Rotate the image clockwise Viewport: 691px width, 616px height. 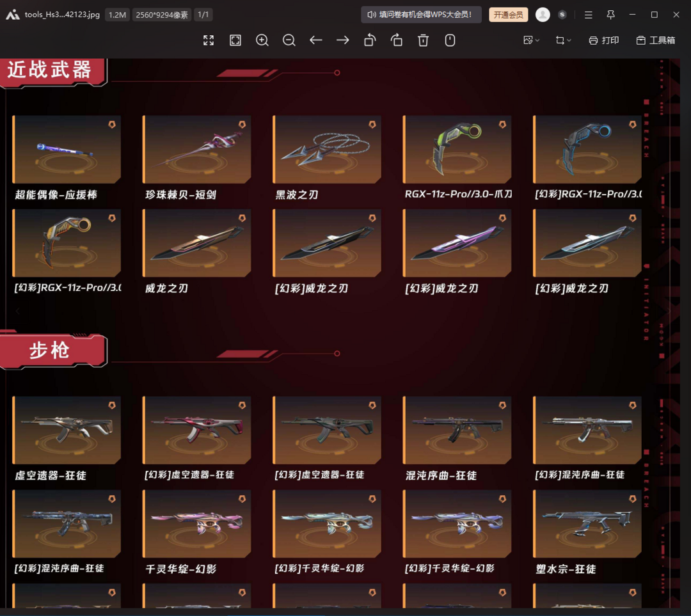[397, 40]
